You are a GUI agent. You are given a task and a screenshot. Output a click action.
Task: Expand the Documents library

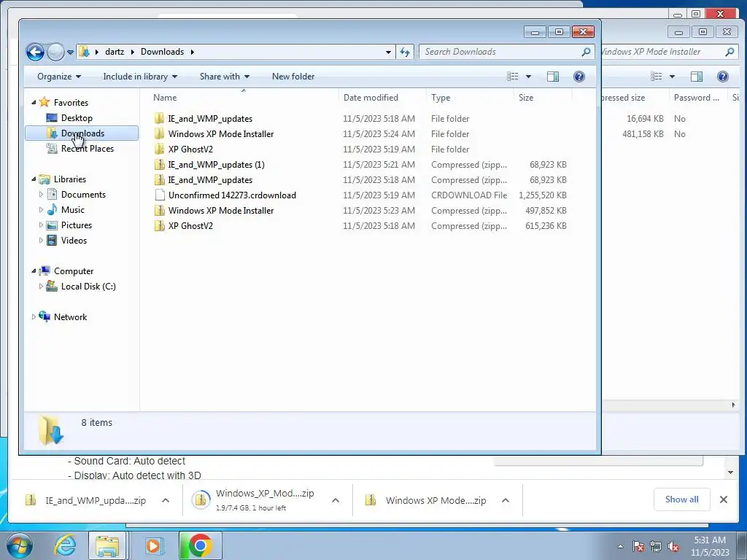pos(41,194)
